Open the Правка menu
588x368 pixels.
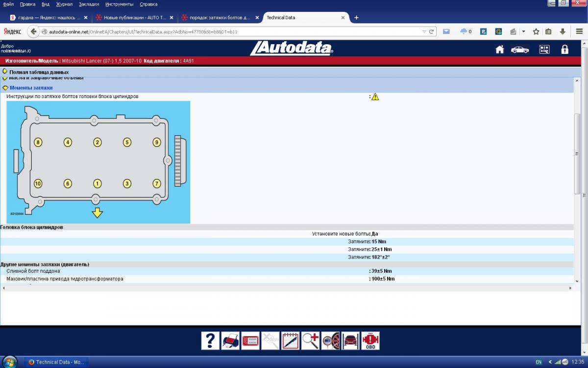pos(27,4)
